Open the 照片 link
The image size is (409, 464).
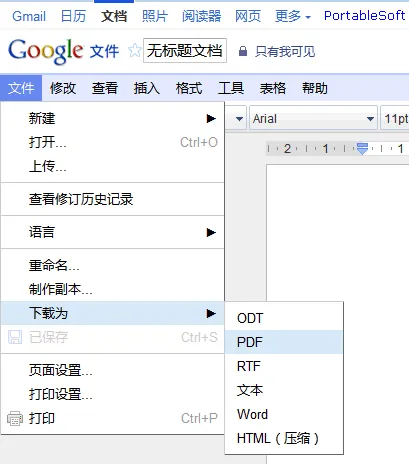tap(155, 16)
